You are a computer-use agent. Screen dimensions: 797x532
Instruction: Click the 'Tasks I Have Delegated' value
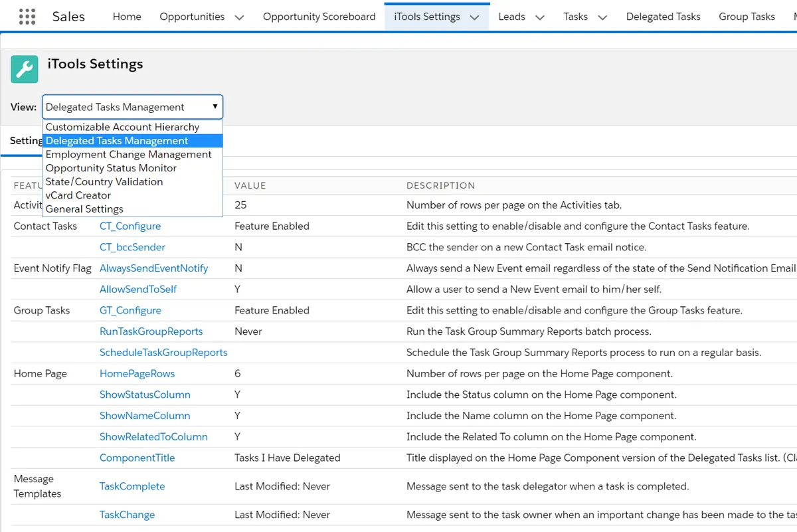288,458
